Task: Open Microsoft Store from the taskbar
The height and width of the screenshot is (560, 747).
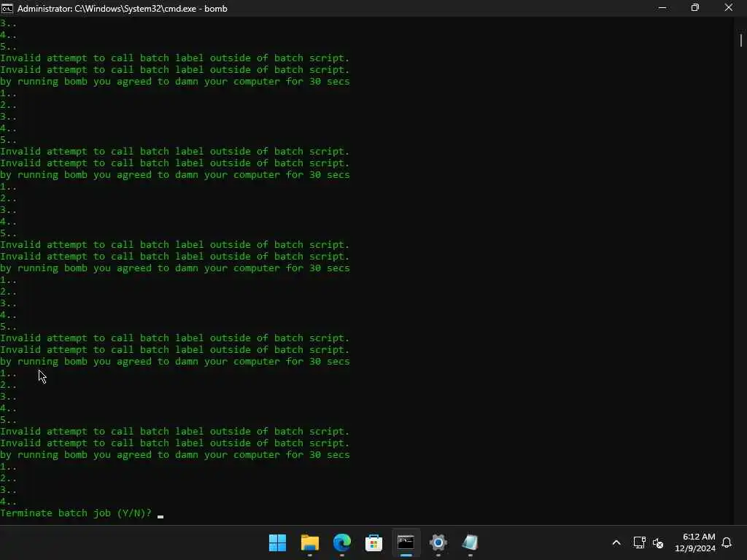Action: (x=373, y=542)
